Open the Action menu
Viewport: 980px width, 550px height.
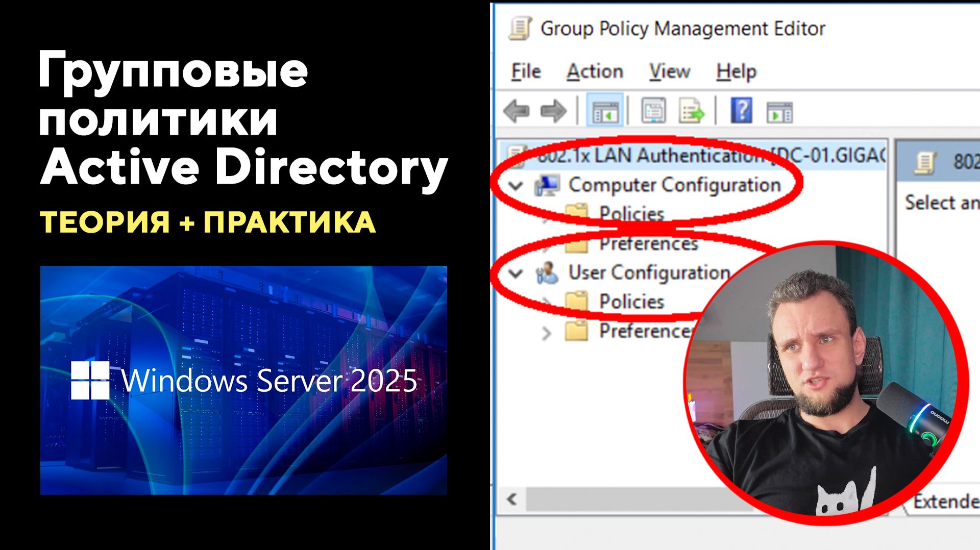[x=595, y=71]
